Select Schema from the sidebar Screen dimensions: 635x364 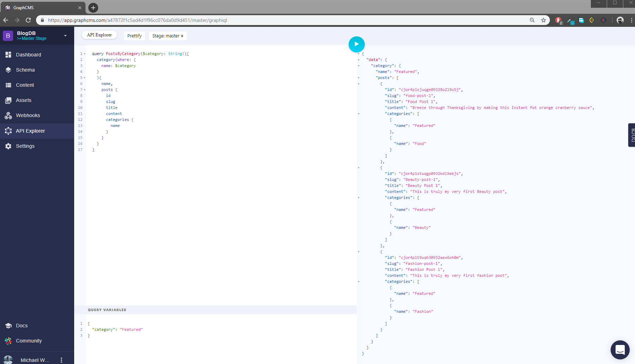(25, 70)
